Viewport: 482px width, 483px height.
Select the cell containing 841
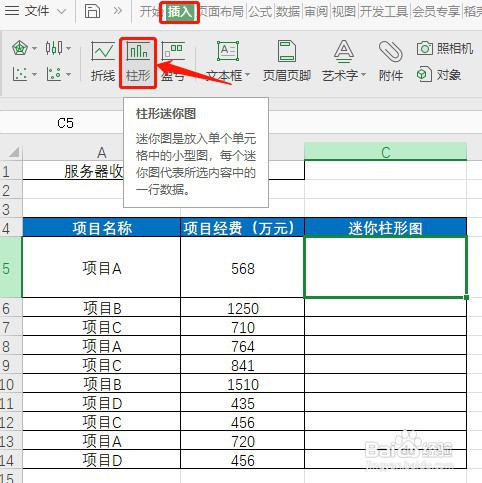point(242,364)
